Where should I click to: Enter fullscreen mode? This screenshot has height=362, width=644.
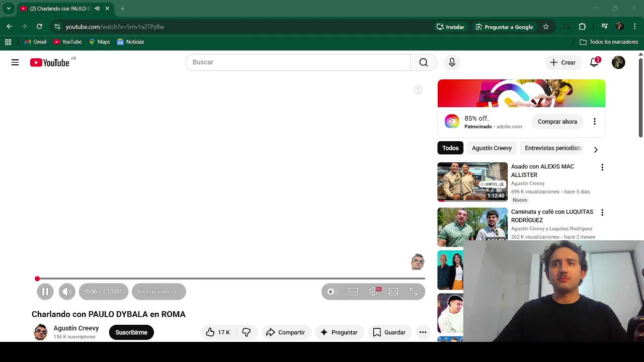click(414, 292)
